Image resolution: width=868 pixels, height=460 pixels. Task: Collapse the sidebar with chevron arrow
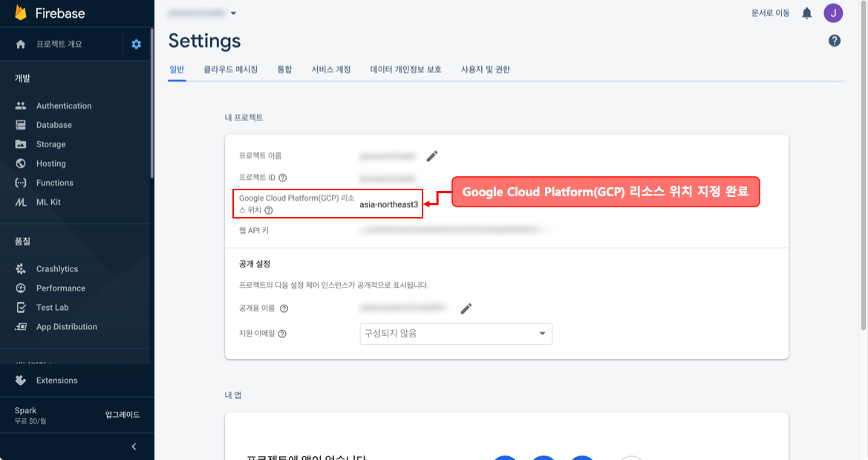pyautogui.click(x=134, y=447)
